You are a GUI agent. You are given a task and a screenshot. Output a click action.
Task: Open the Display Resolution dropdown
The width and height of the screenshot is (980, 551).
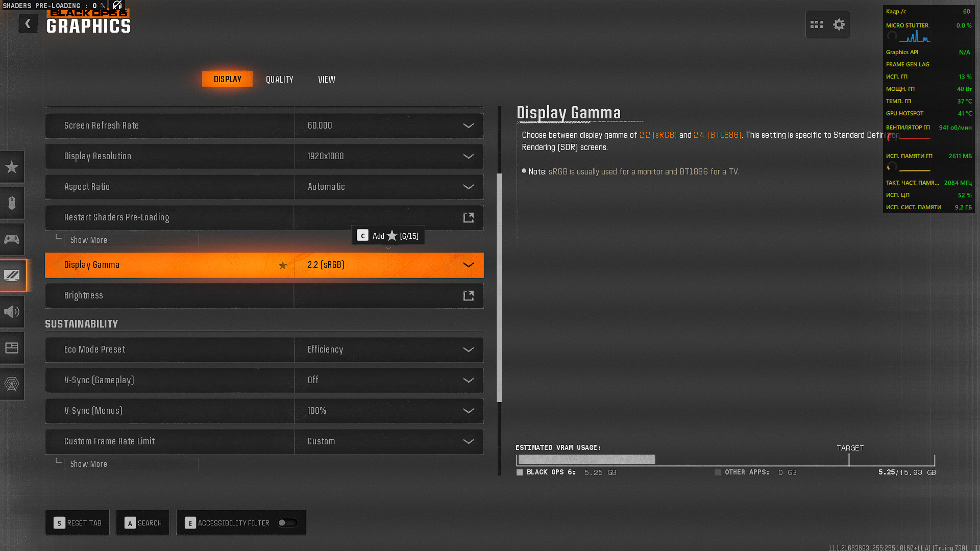(468, 156)
